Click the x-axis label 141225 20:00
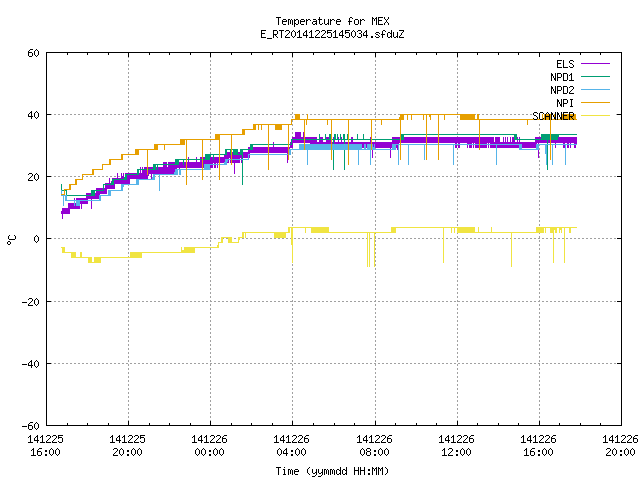 coord(127,446)
